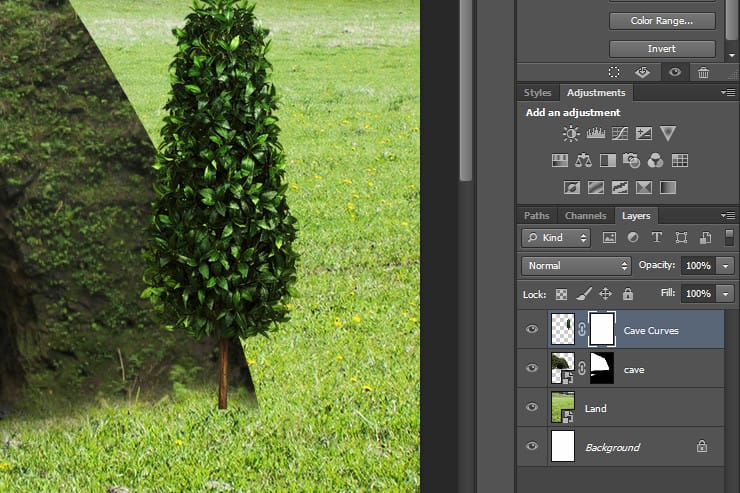Hide the Land layer

(x=532, y=407)
